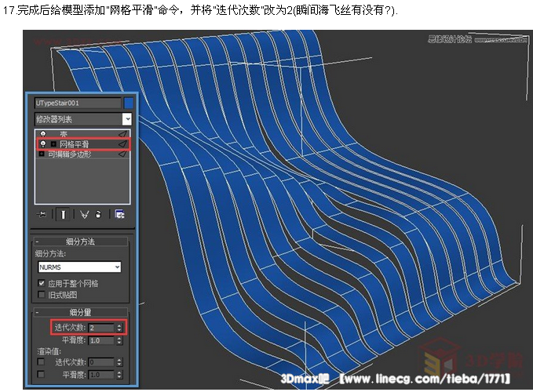Image resolution: width=533 pixels, height=392 pixels.
Task: Click 迭代次数 value field showing 2
Action: pos(101,328)
